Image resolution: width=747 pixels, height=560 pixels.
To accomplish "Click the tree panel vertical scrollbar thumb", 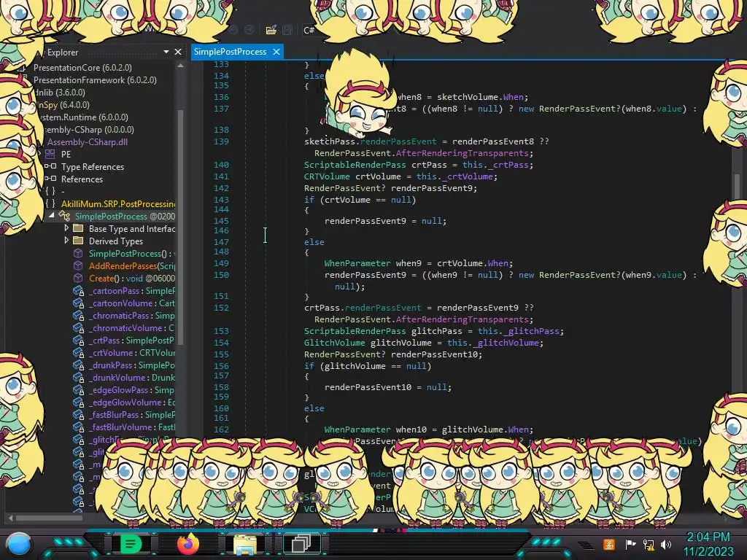I will coord(181,226).
